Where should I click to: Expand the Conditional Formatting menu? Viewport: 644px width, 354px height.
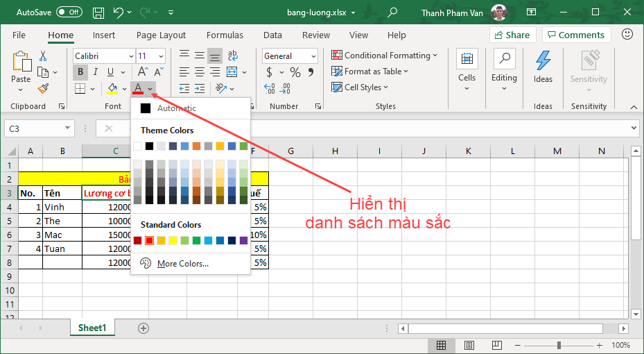pos(385,55)
